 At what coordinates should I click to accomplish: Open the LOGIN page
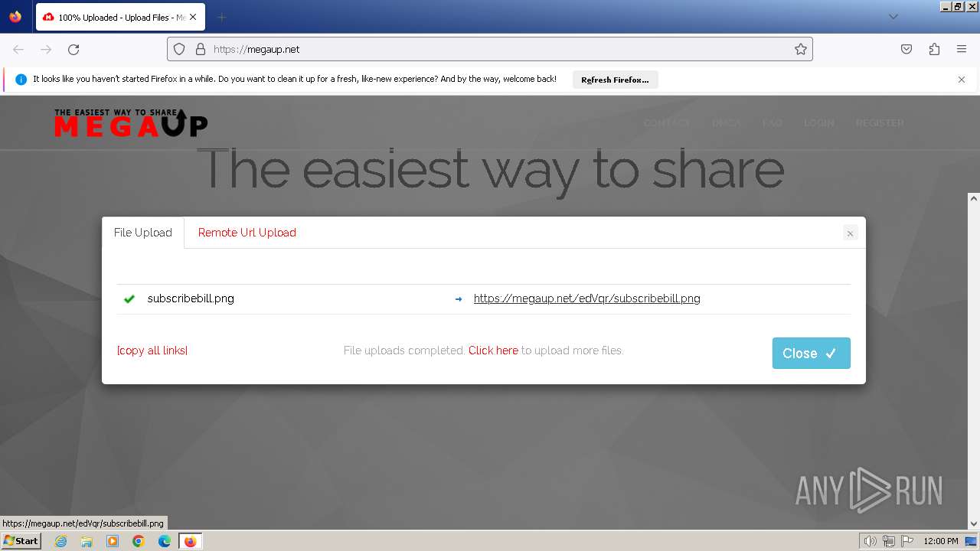pos(818,122)
